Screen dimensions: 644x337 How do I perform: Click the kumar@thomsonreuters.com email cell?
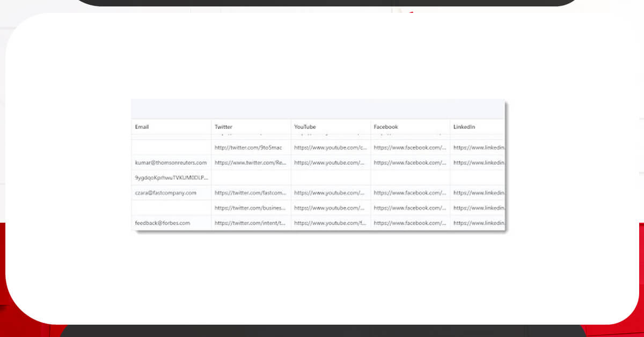tap(171, 162)
